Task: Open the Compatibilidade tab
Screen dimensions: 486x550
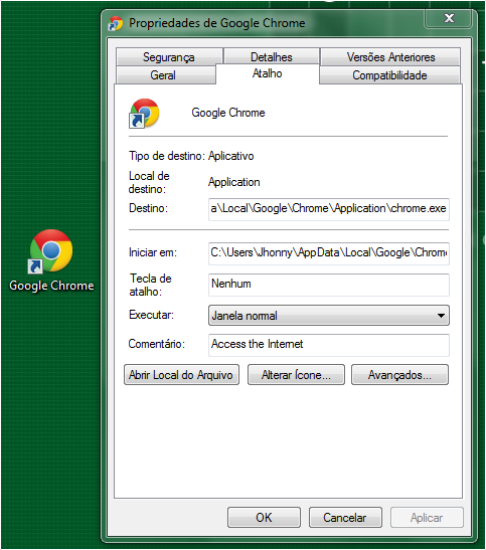Action: coord(390,75)
